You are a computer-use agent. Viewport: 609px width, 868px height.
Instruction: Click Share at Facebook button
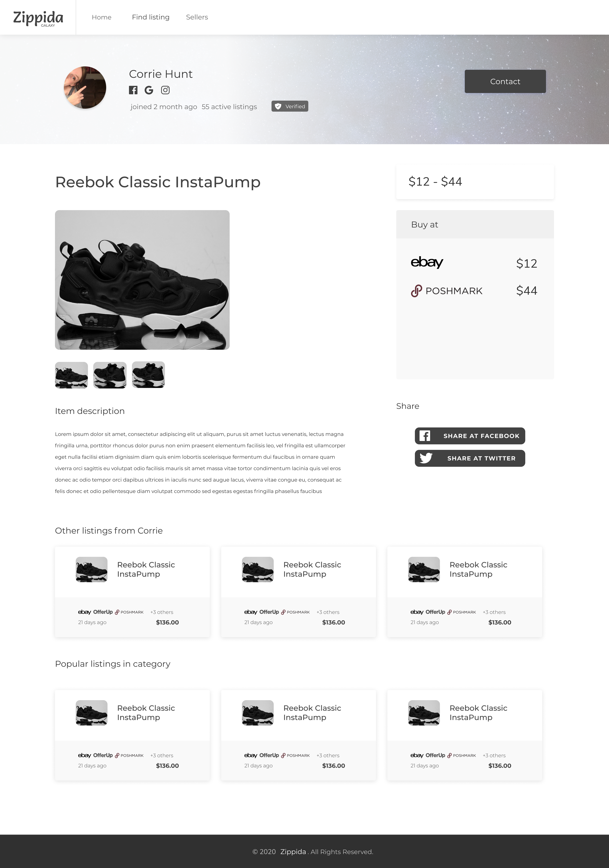point(470,436)
